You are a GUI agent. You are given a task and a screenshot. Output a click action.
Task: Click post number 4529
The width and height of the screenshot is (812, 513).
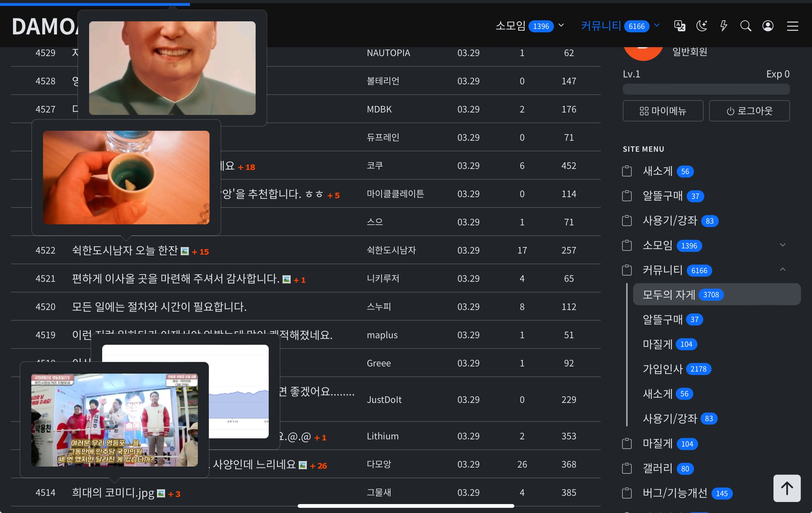(45, 53)
